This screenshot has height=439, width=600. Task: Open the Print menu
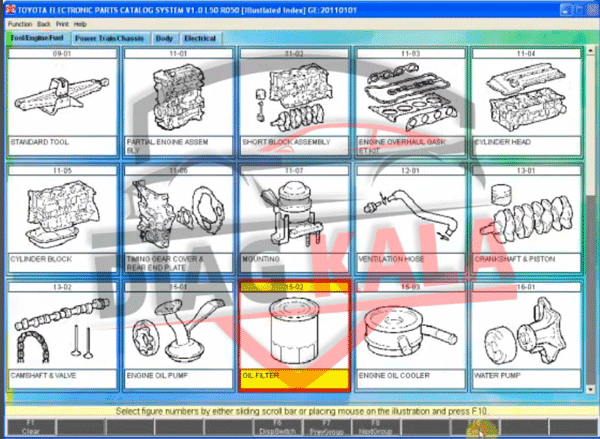tap(62, 24)
